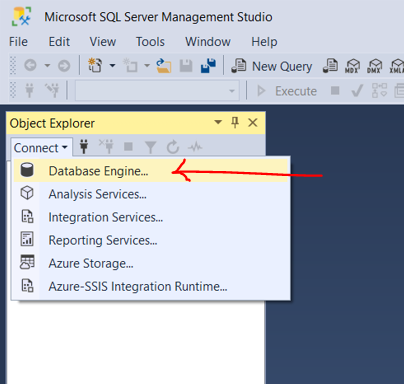Click the New Project icon
404x384 pixels.
coord(95,65)
